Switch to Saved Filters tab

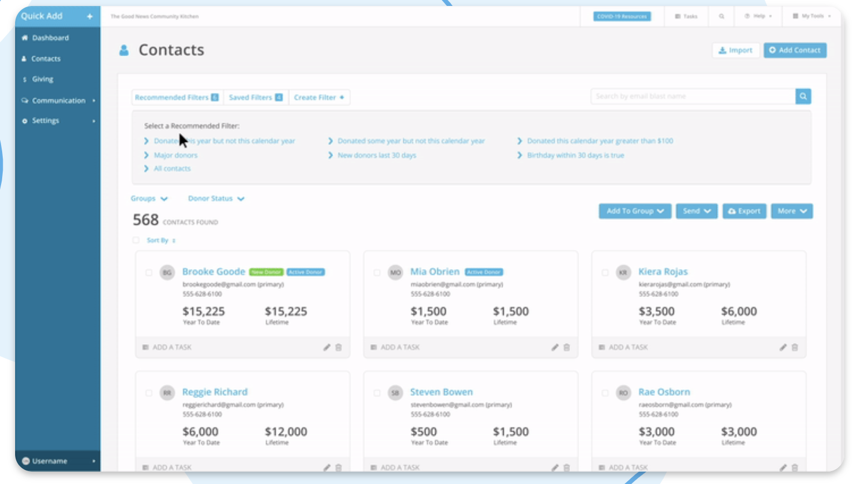coord(256,97)
